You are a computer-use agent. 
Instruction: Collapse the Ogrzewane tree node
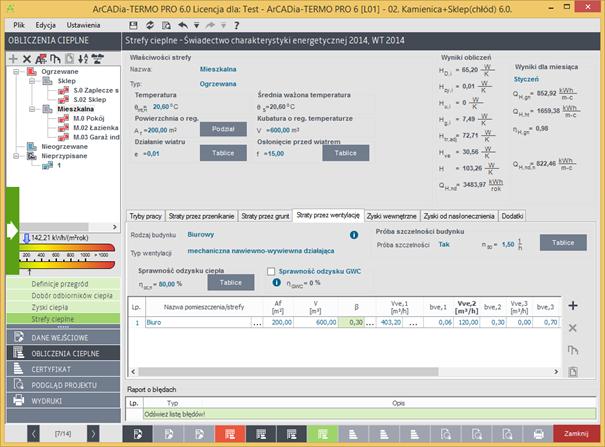[x=16, y=72]
